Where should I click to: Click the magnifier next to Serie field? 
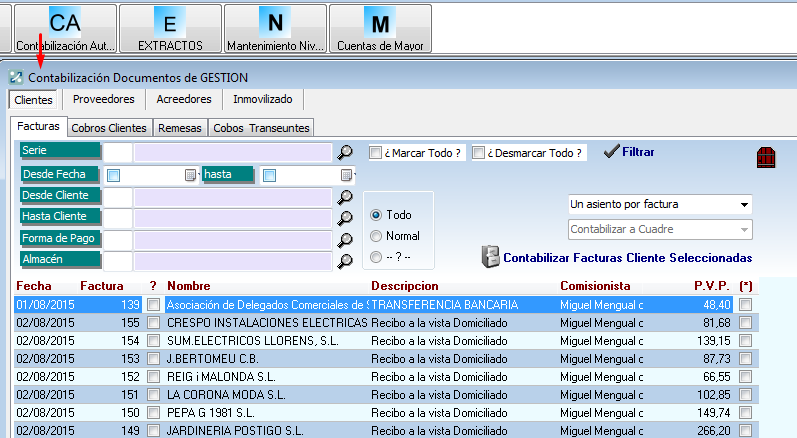[346, 153]
